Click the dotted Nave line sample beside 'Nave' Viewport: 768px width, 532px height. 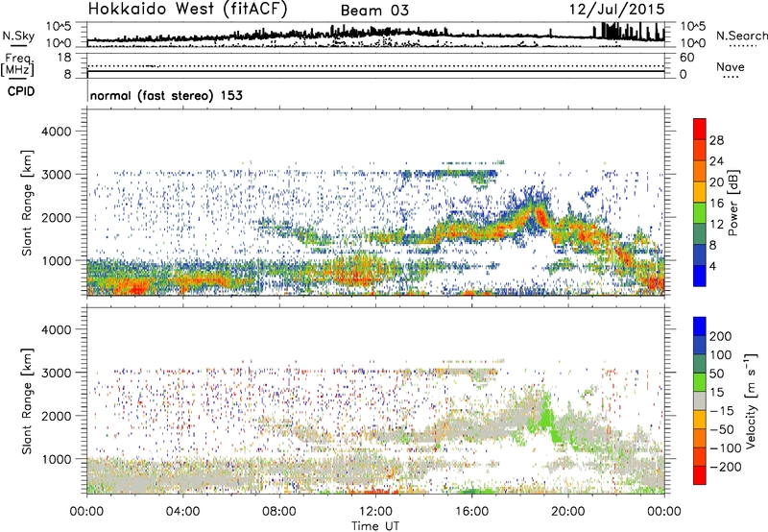click(731, 78)
